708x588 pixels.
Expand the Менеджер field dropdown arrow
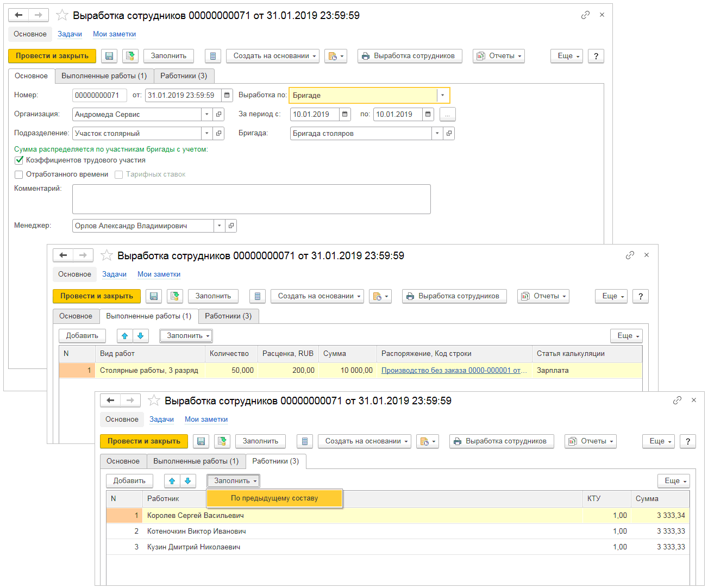[x=219, y=226]
